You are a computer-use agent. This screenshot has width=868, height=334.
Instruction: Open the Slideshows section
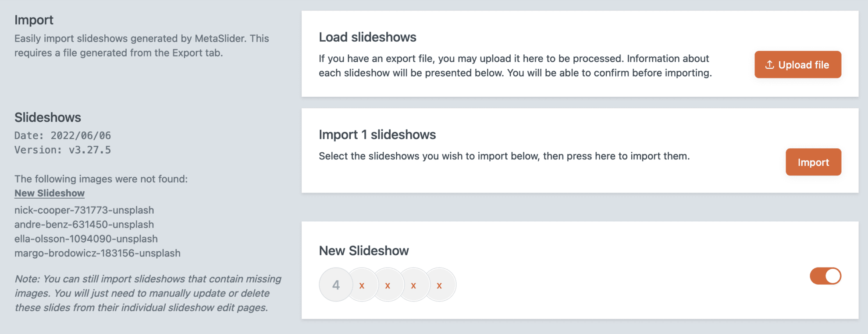pyautogui.click(x=48, y=117)
